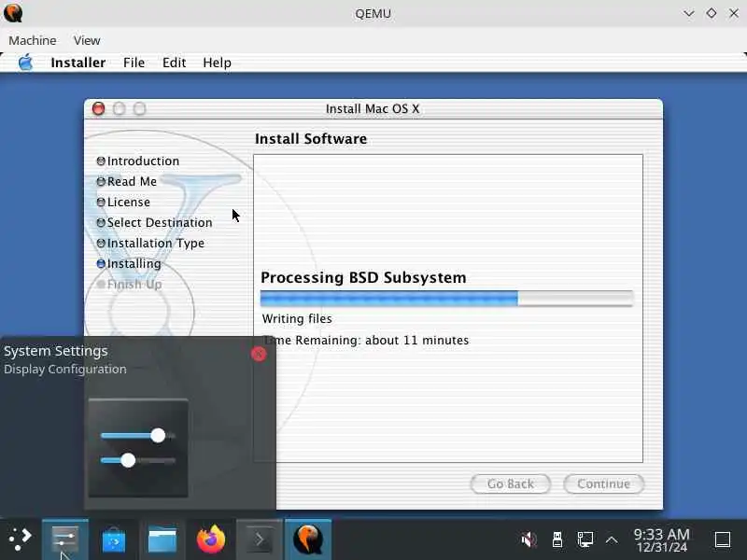Click System Settings taskbar icon

[x=65, y=539]
